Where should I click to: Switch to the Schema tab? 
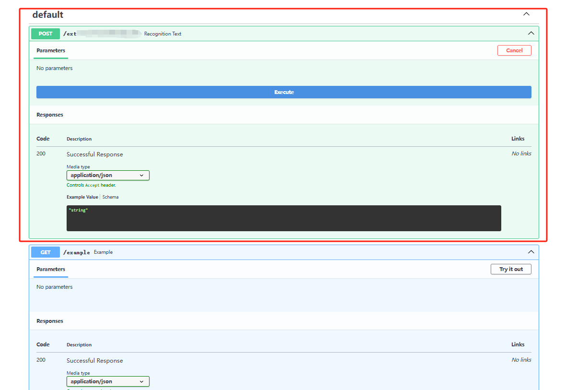click(x=110, y=197)
